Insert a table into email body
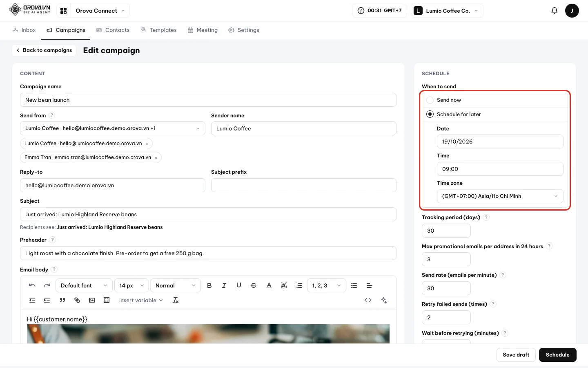 click(x=107, y=300)
